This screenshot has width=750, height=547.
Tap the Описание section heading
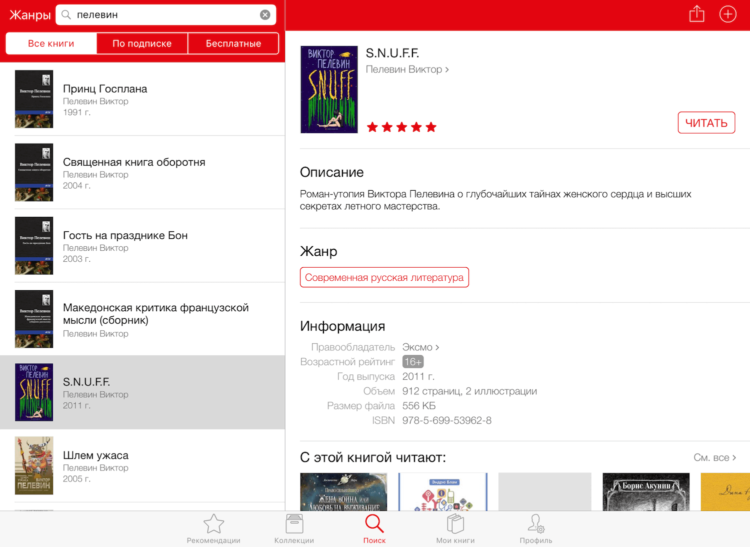(331, 172)
